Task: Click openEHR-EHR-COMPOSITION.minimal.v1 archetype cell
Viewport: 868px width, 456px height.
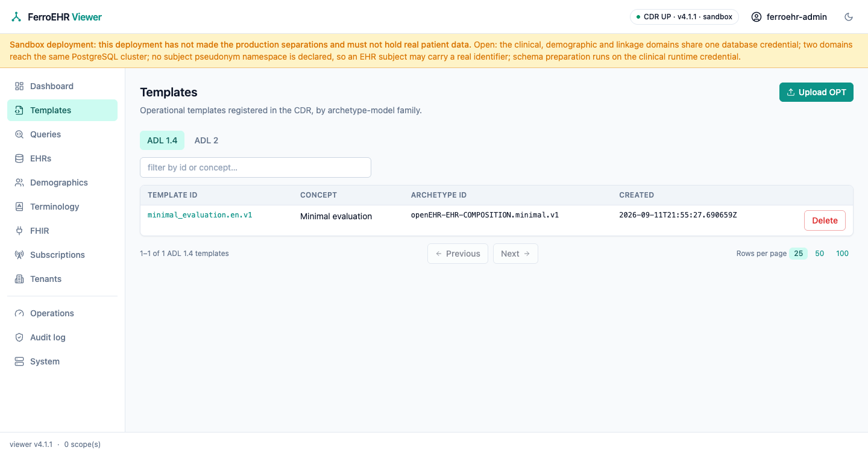Action: [485, 214]
